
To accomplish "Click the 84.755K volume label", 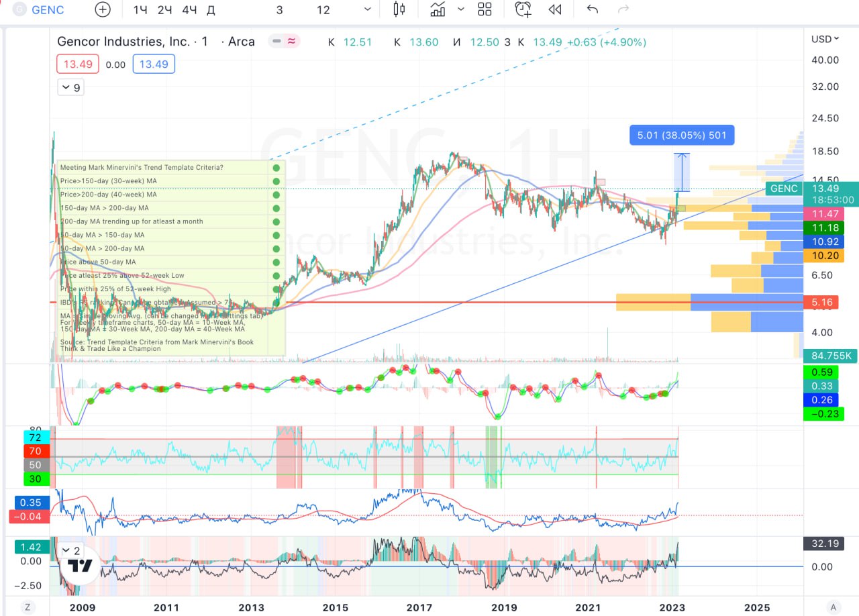I will click(x=830, y=356).
